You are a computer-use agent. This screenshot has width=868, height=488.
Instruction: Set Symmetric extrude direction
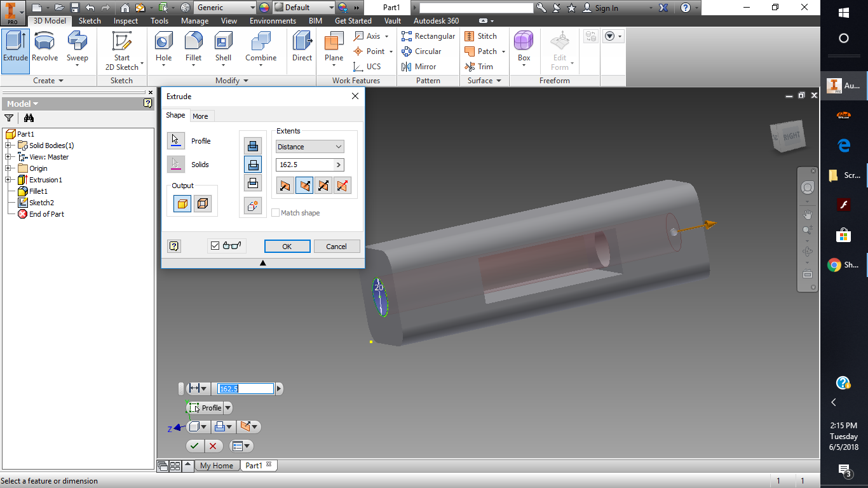323,186
